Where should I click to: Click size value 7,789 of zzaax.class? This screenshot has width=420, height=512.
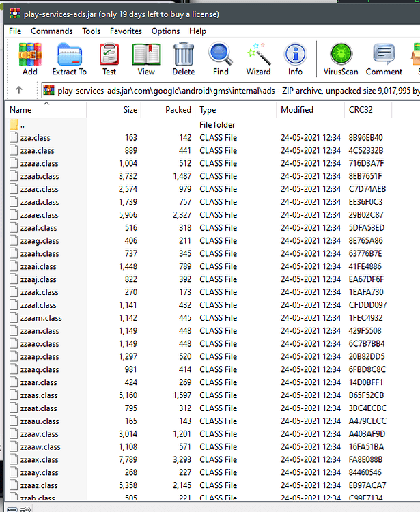[x=128, y=459]
